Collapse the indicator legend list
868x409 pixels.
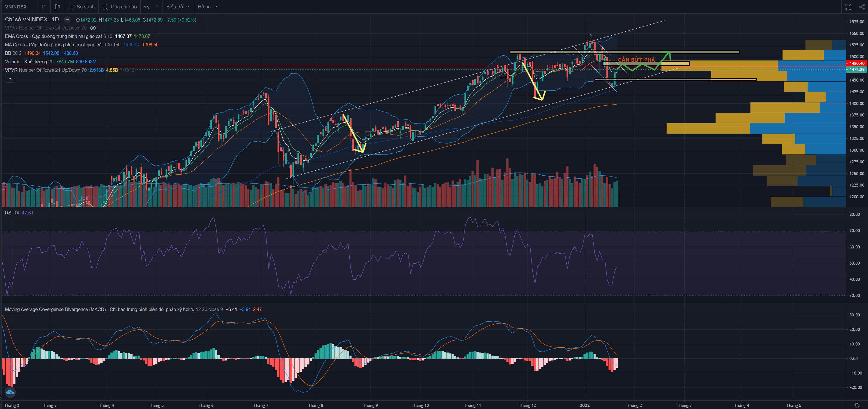(10, 79)
